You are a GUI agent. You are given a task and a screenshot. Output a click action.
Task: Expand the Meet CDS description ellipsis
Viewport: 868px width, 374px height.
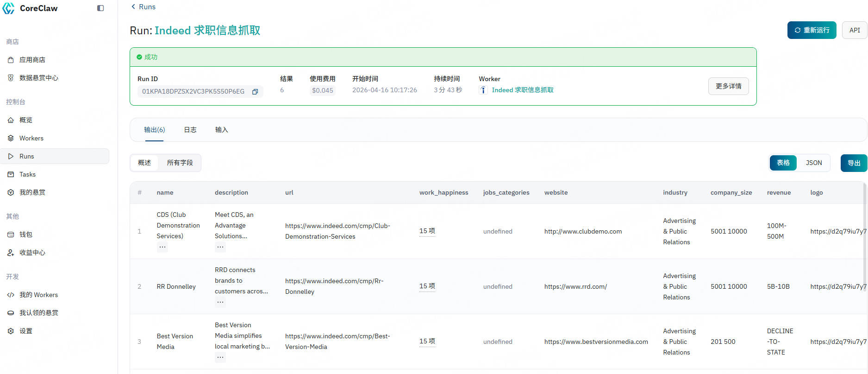tap(220, 247)
